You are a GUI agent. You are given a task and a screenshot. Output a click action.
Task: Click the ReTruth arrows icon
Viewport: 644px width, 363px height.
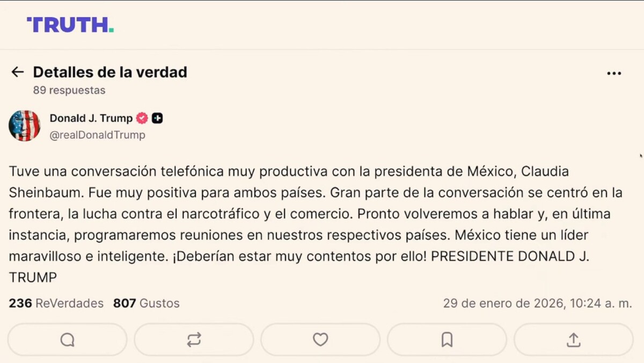(x=194, y=339)
